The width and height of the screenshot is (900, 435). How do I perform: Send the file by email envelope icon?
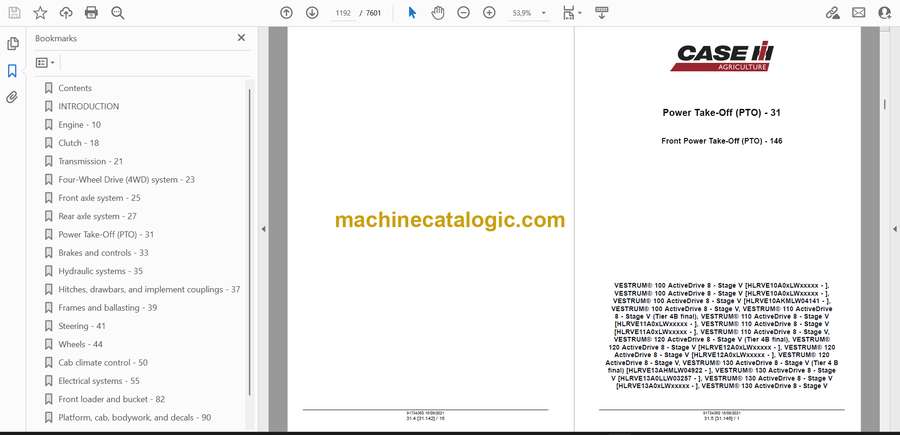(x=859, y=13)
